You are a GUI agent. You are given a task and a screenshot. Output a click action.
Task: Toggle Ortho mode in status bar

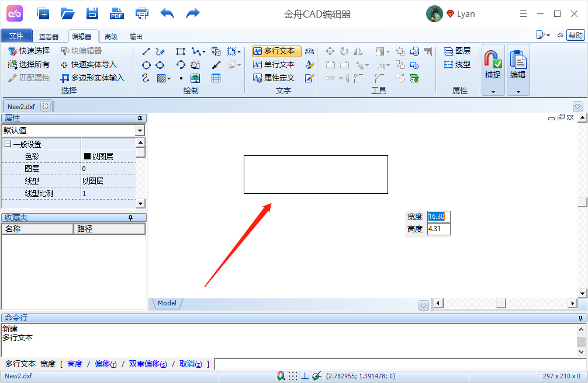point(305,376)
